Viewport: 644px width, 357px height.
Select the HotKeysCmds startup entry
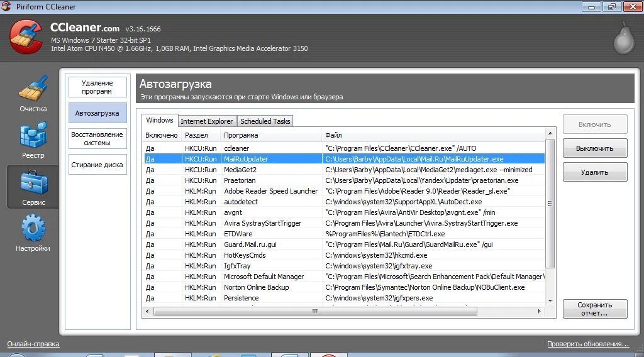coord(344,255)
